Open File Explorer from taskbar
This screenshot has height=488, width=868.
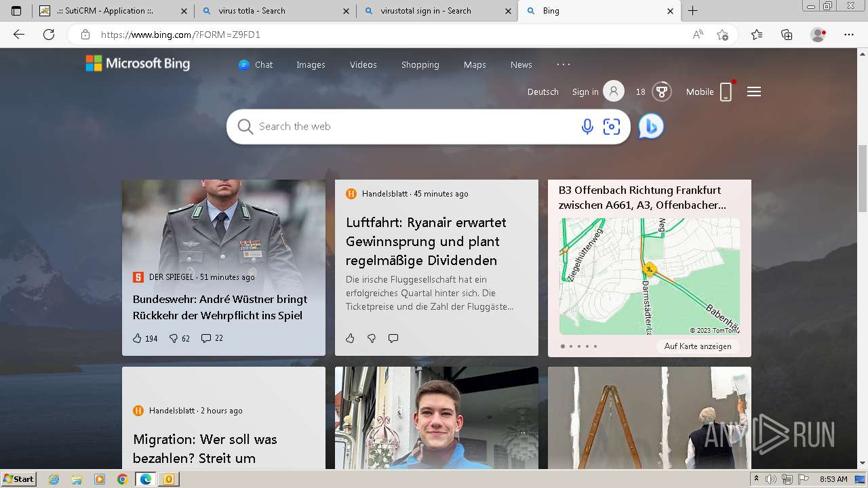click(77, 479)
